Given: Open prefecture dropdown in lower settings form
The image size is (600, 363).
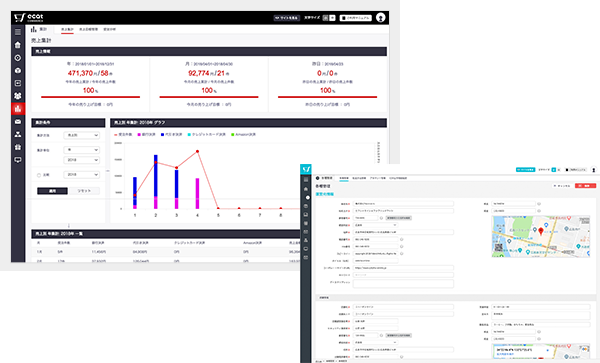Looking at the screenshot, I should point(375,342).
